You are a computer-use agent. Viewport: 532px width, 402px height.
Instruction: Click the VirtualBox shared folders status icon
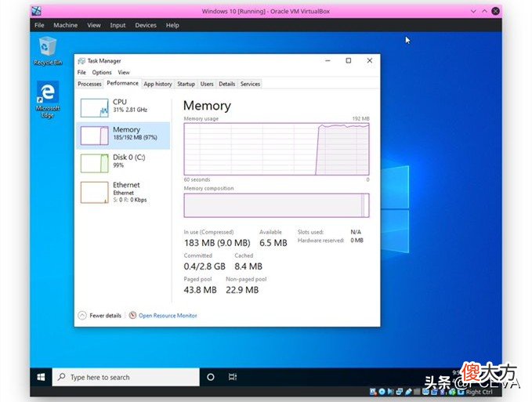click(417, 392)
